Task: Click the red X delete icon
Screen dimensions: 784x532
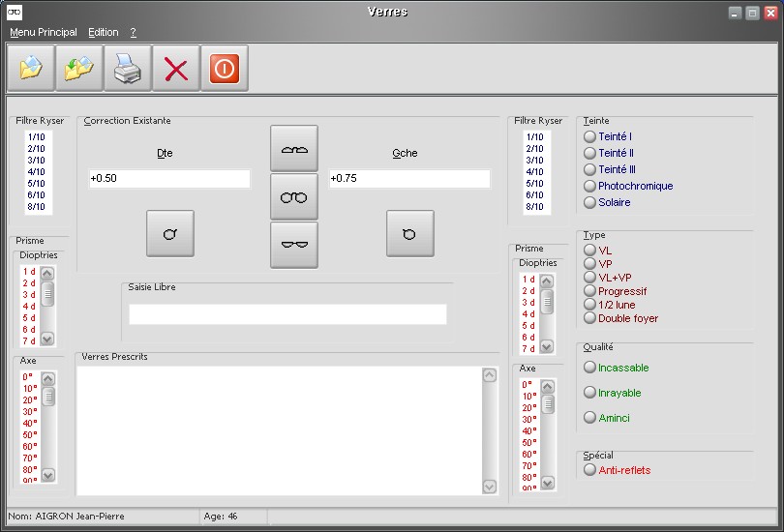Action: [x=176, y=68]
